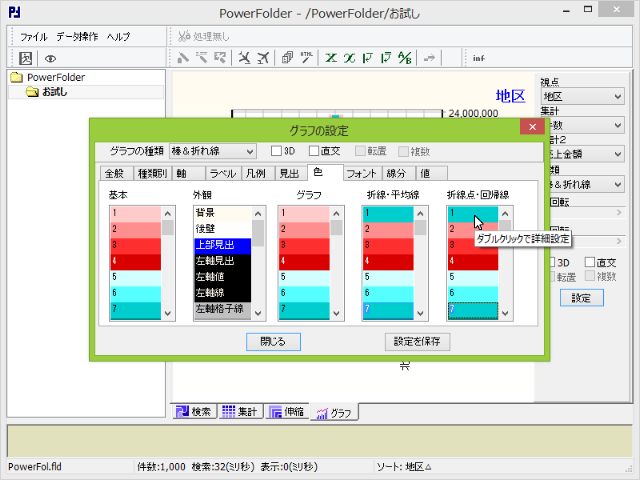This screenshot has width=640, height=480.
Task: Toggle the 3D checkbox in the right side panel
Action: point(551,262)
